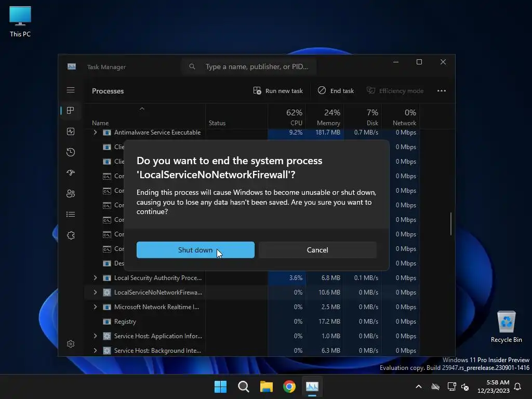Confirm with the Shut down button
The width and height of the screenshot is (532, 399).
click(x=195, y=250)
